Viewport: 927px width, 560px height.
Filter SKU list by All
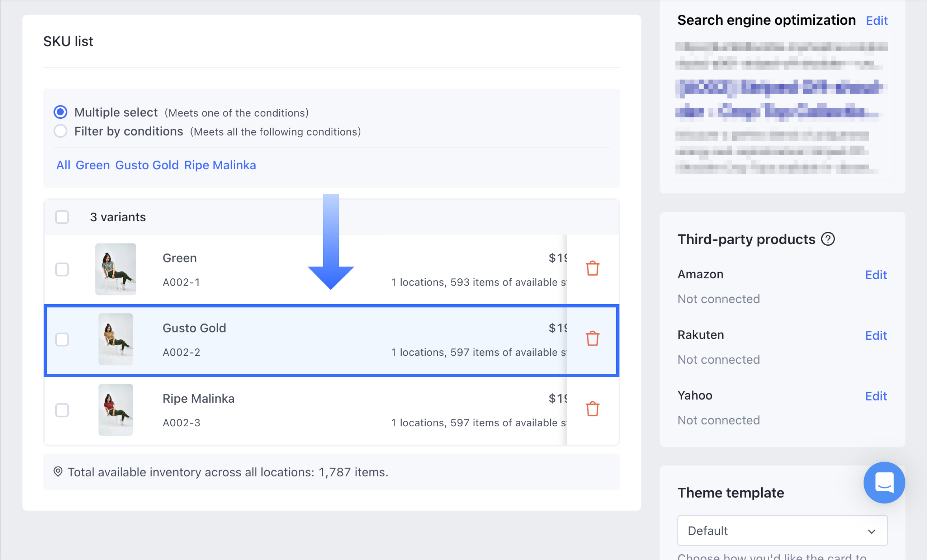pos(63,165)
